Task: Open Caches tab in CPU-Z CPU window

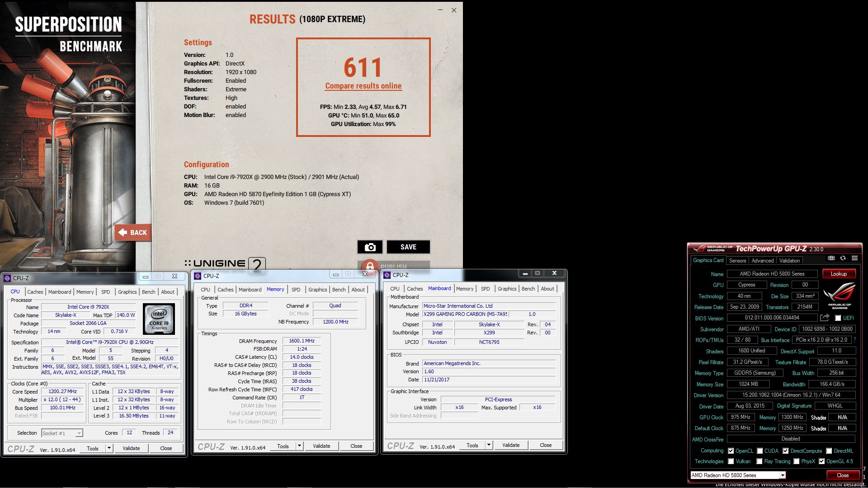Action: pos(35,292)
